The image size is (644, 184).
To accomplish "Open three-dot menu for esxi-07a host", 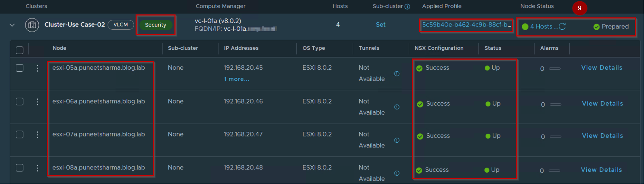I will 37,135.
